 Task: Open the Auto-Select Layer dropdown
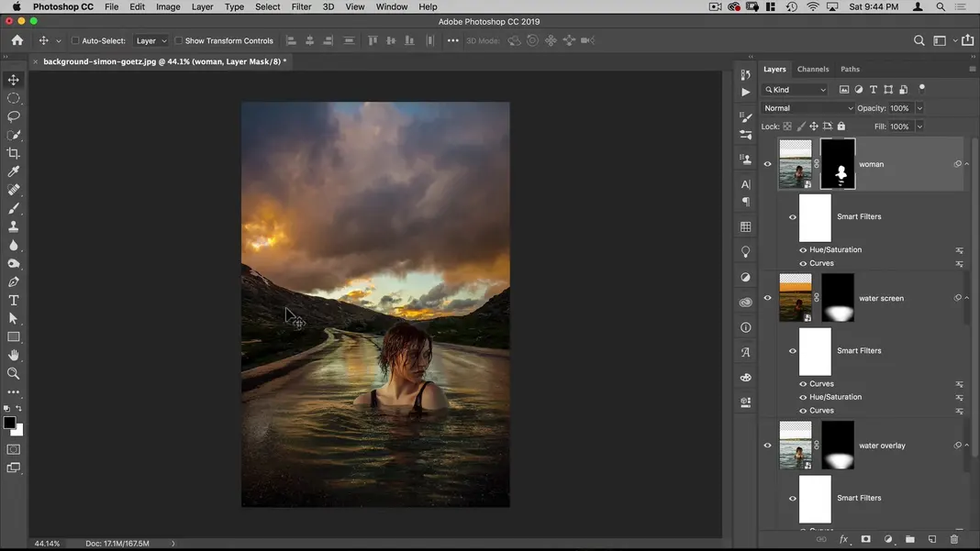[150, 40]
